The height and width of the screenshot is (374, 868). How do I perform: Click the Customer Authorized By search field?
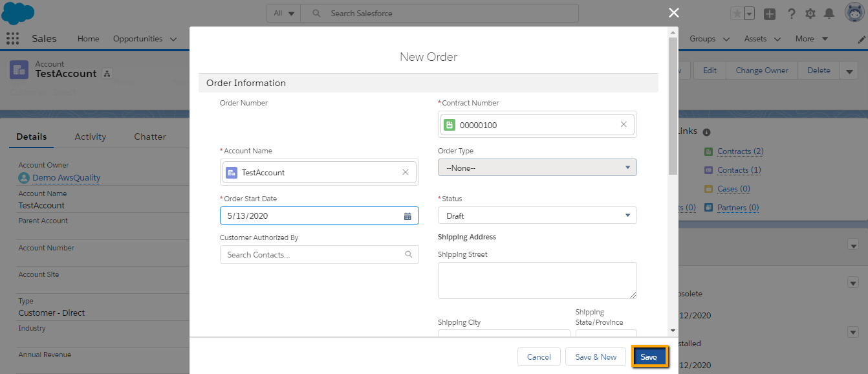tap(320, 255)
